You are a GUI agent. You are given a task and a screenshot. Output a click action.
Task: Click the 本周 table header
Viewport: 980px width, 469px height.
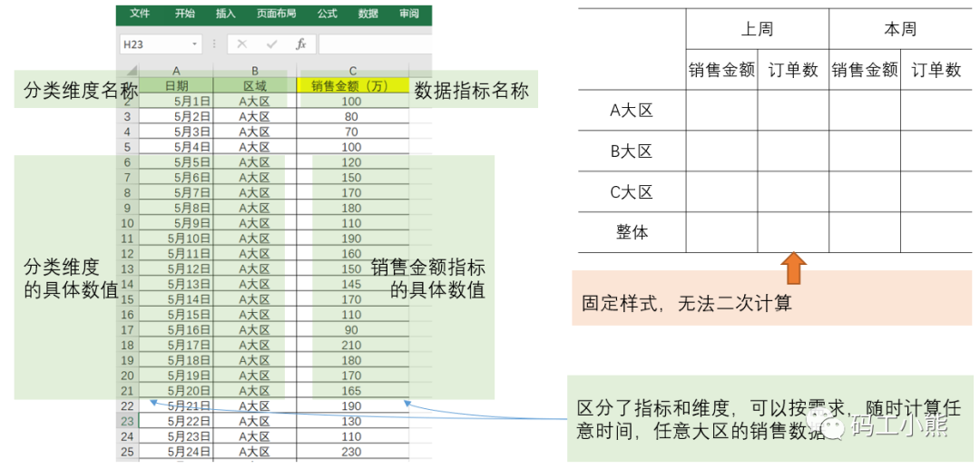[x=901, y=29]
